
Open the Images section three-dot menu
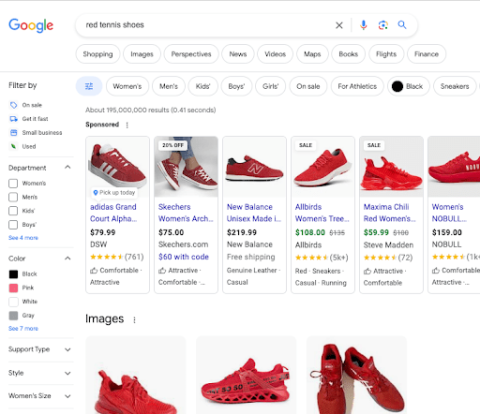point(134,320)
